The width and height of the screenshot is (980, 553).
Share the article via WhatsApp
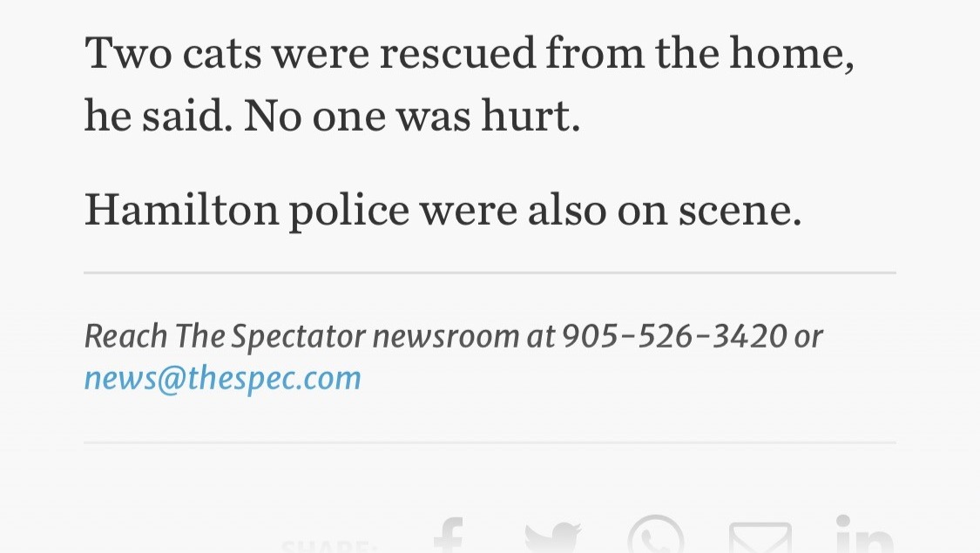[x=656, y=534]
